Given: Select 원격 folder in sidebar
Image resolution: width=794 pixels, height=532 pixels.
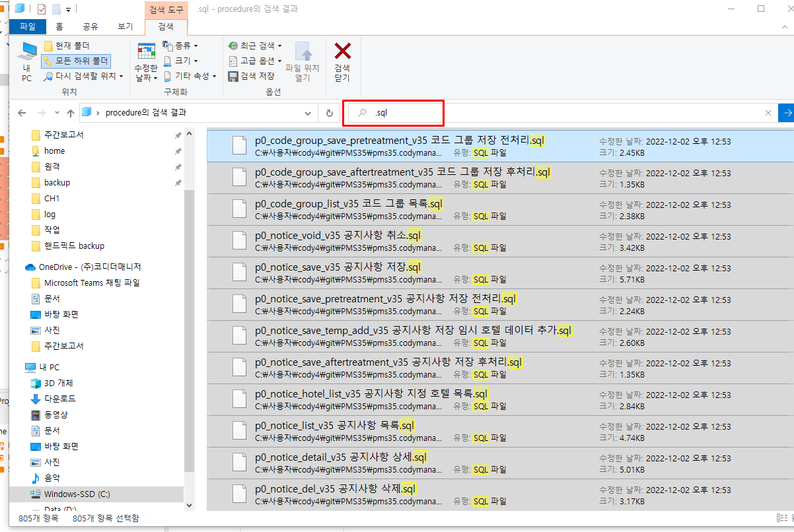Looking at the screenshot, I should (53, 166).
